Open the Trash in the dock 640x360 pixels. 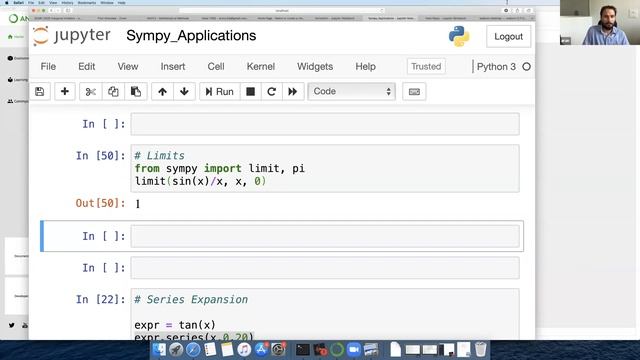click(x=481, y=349)
